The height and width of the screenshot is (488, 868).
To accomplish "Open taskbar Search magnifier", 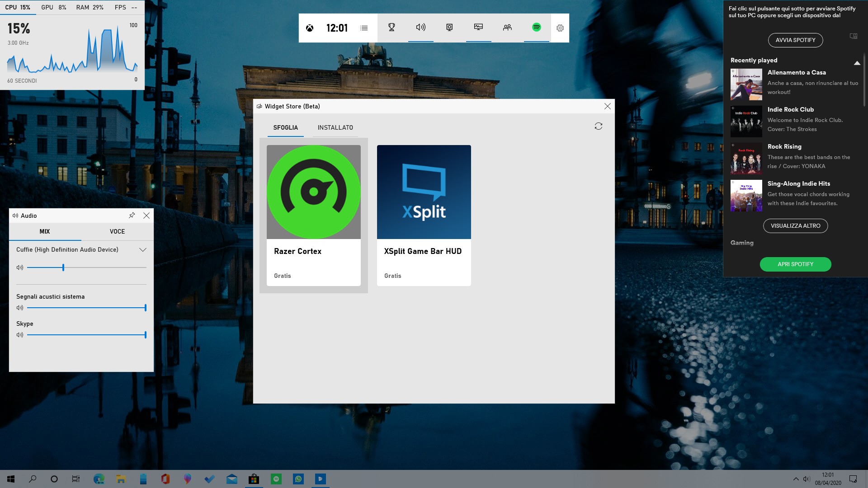I will [x=33, y=479].
